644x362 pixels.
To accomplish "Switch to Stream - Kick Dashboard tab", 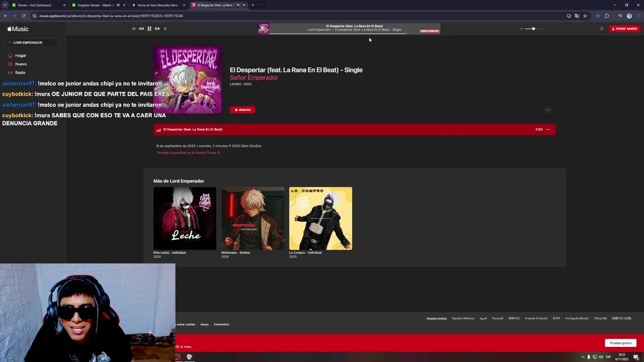I will (x=38, y=5).
